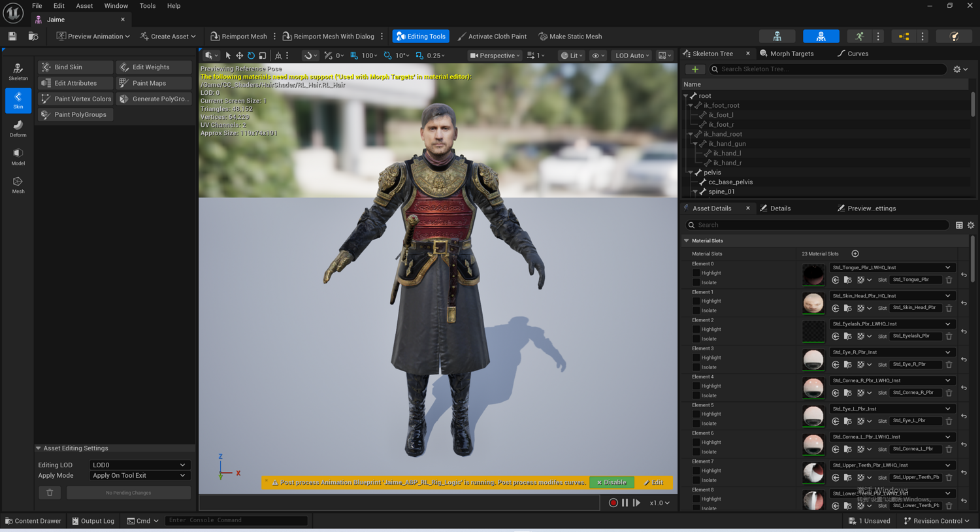Disable the post process Animation Blueprint
The height and width of the screenshot is (532, 980).
612,482
